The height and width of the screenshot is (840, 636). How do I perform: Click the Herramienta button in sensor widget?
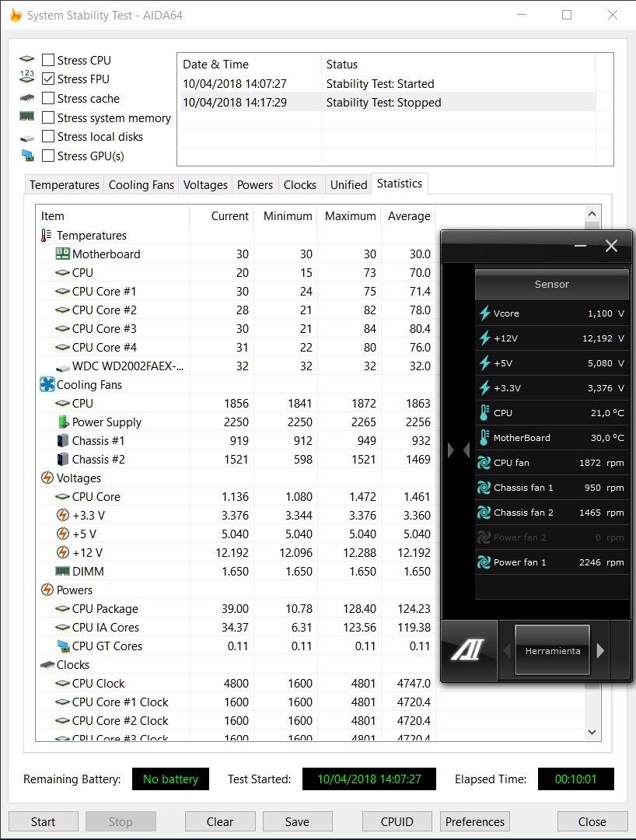(x=553, y=651)
